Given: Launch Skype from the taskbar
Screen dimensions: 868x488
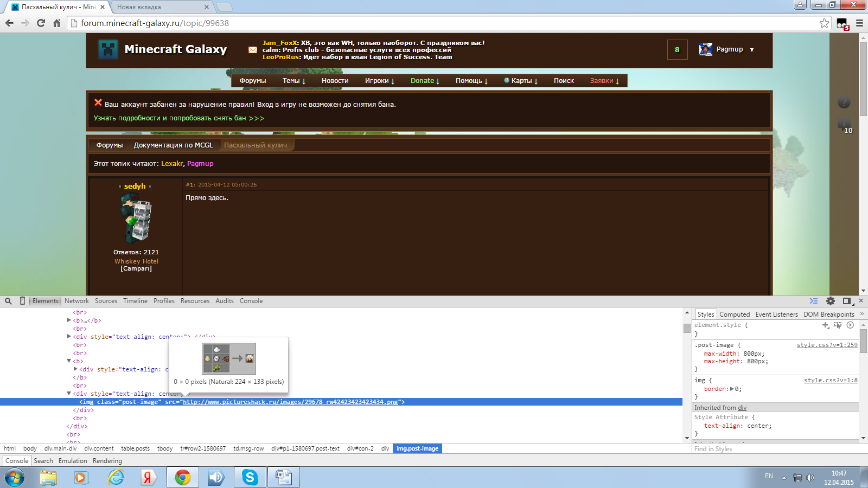Looking at the screenshot, I should [x=250, y=478].
